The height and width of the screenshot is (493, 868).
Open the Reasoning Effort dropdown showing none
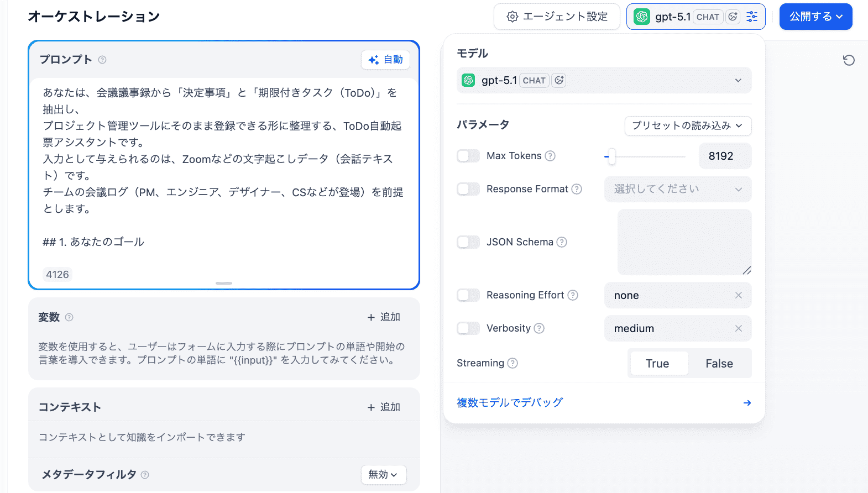678,295
